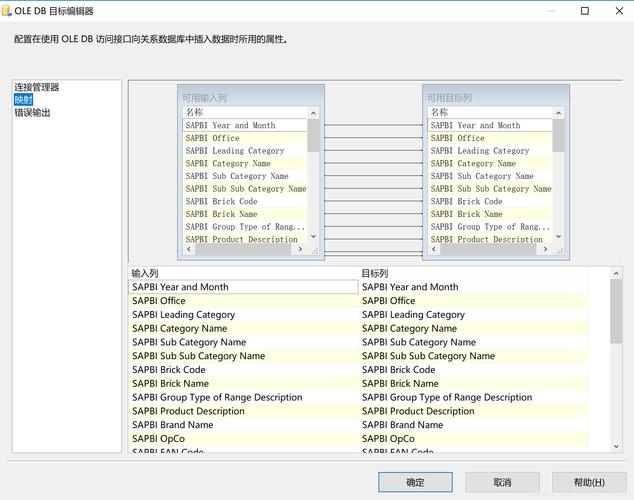Open 输入列 cell for SAPBI Sub Category Name

(244, 342)
